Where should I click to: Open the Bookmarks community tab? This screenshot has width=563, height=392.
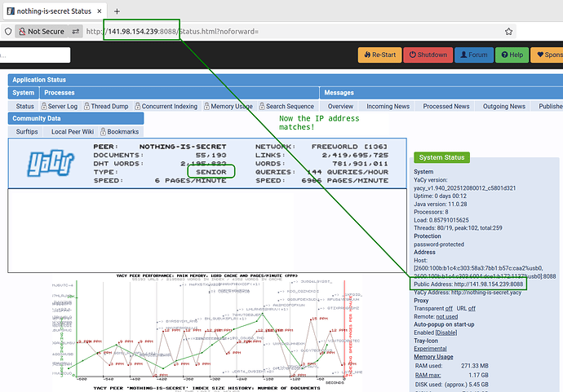point(123,131)
